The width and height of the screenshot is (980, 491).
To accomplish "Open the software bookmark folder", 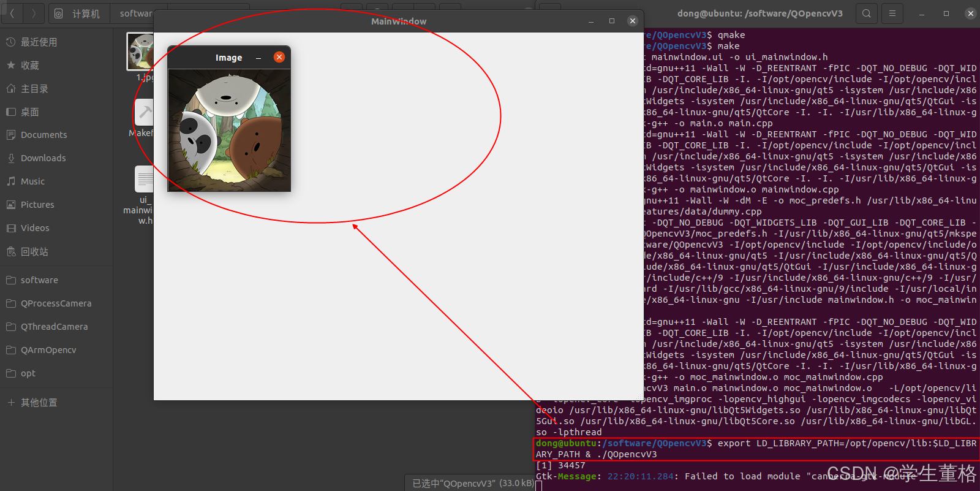I will click(56, 280).
